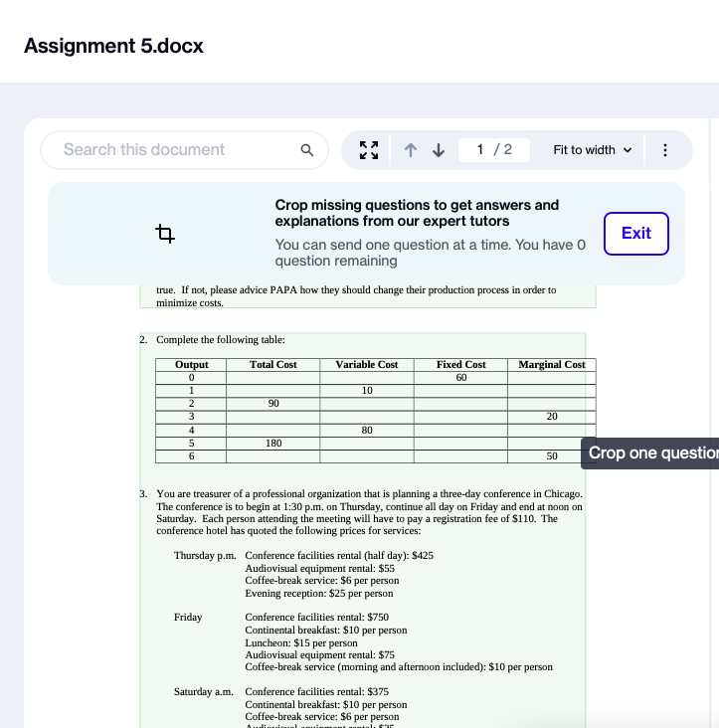Image resolution: width=719 pixels, height=728 pixels.
Task: Click the Fixed Cost cell showing 60
Action: (460, 378)
